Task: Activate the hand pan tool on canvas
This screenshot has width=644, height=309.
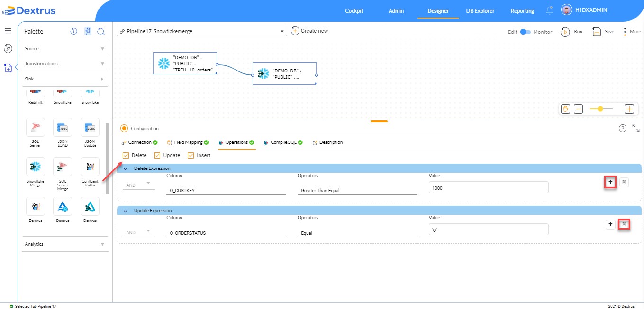Action: pyautogui.click(x=565, y=109)
